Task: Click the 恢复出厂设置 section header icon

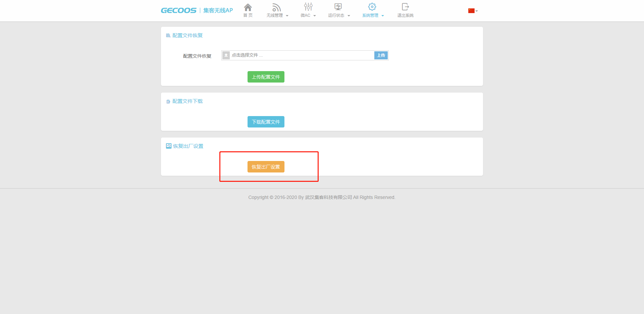Action: coord(169,146)
